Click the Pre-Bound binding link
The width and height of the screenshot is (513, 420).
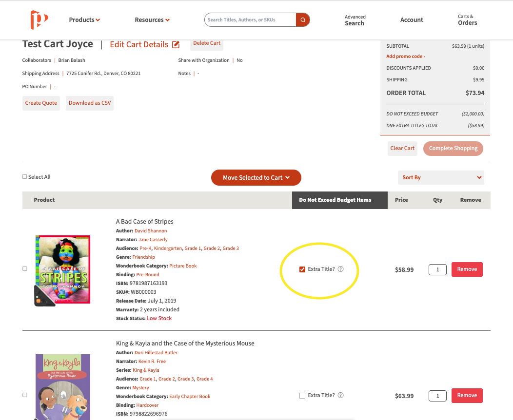point(148,275)
